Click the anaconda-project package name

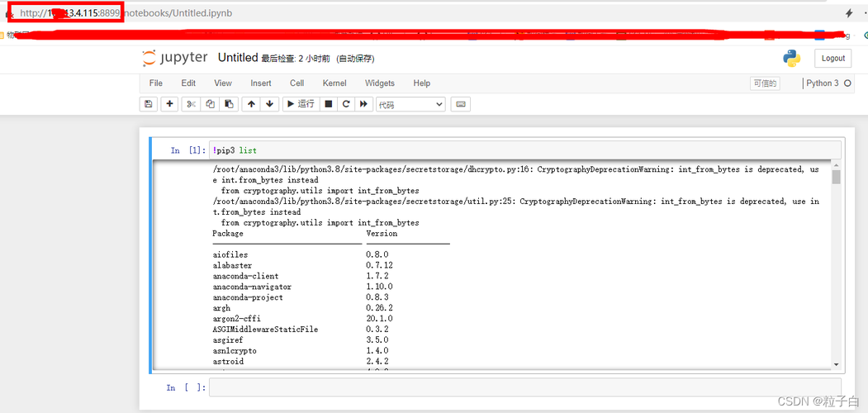click(x=248, y=297)
